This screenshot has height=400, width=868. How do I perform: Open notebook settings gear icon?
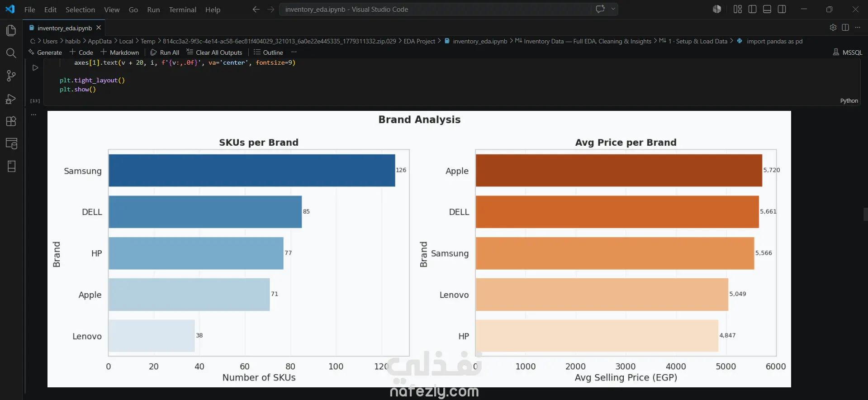(x=833, y=28)
